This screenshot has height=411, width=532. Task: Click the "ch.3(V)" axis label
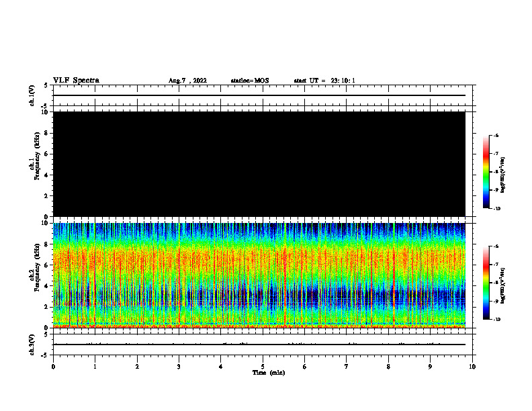coord(32,345)
